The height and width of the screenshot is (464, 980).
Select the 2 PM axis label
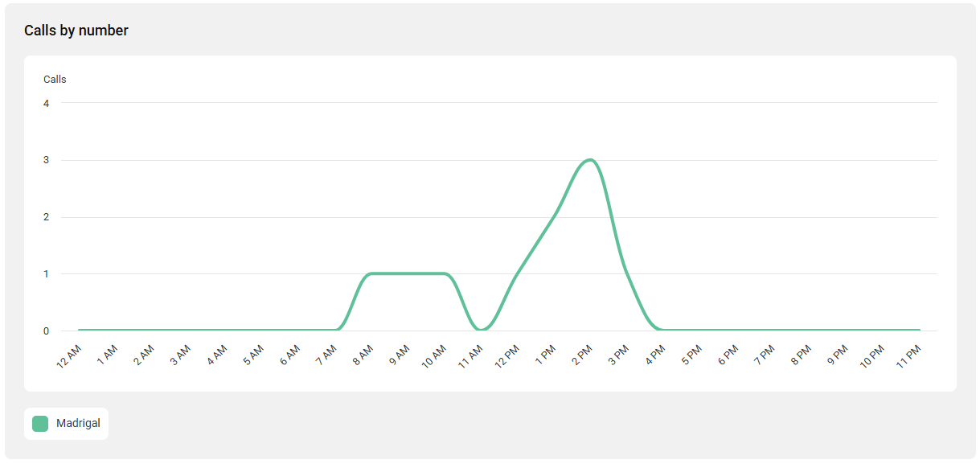(580, 355)
